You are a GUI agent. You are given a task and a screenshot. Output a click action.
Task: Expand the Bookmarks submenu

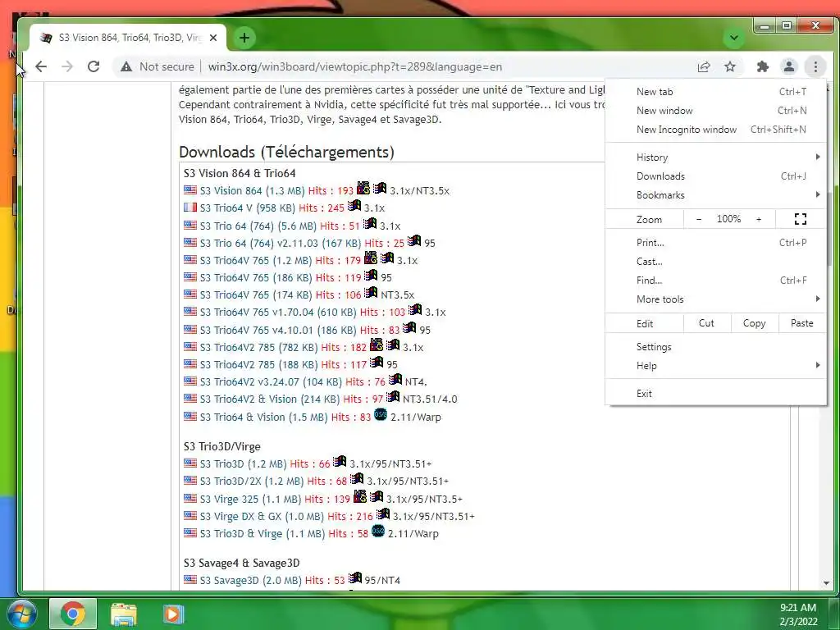[715, 194]
